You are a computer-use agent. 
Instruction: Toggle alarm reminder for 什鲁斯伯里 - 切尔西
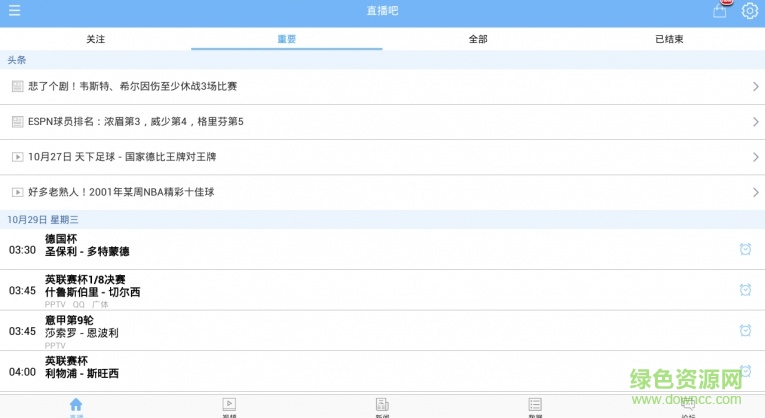pos(745,290)
